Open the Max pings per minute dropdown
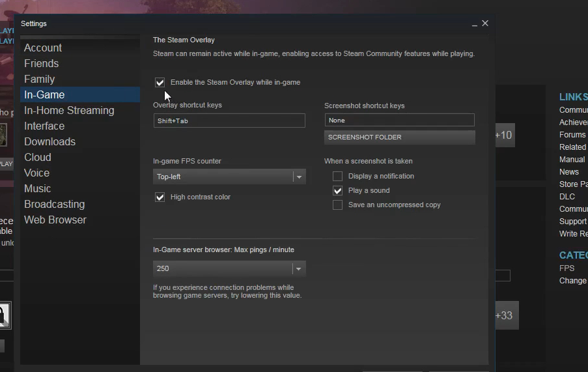588x372 pixels. 229,268
